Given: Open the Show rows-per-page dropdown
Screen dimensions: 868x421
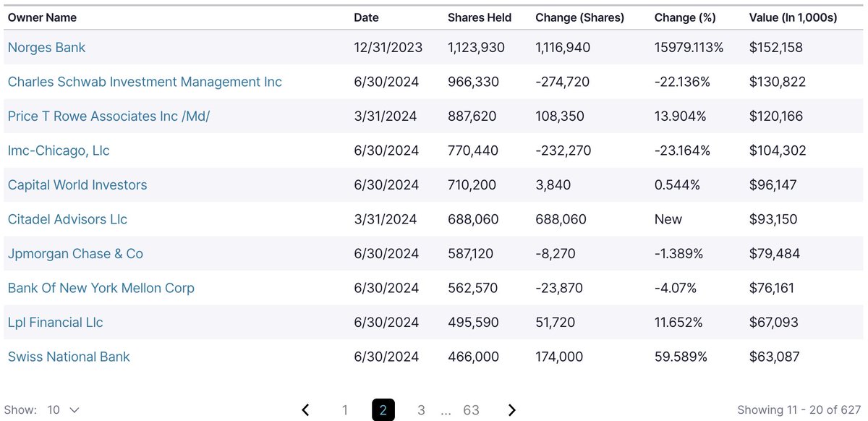Looking at the screenshot, I should click(63, 410).
